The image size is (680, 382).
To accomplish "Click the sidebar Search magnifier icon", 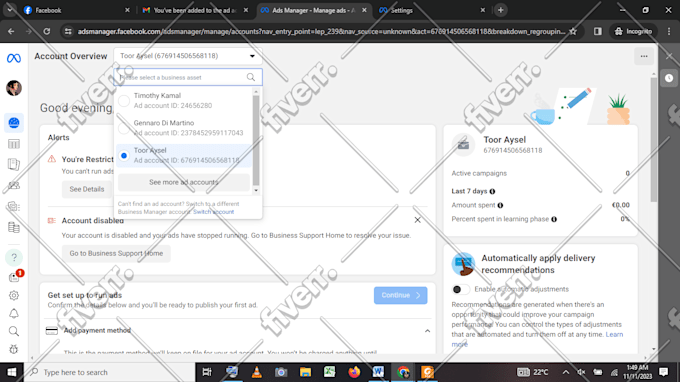I will tap(14, 331).
